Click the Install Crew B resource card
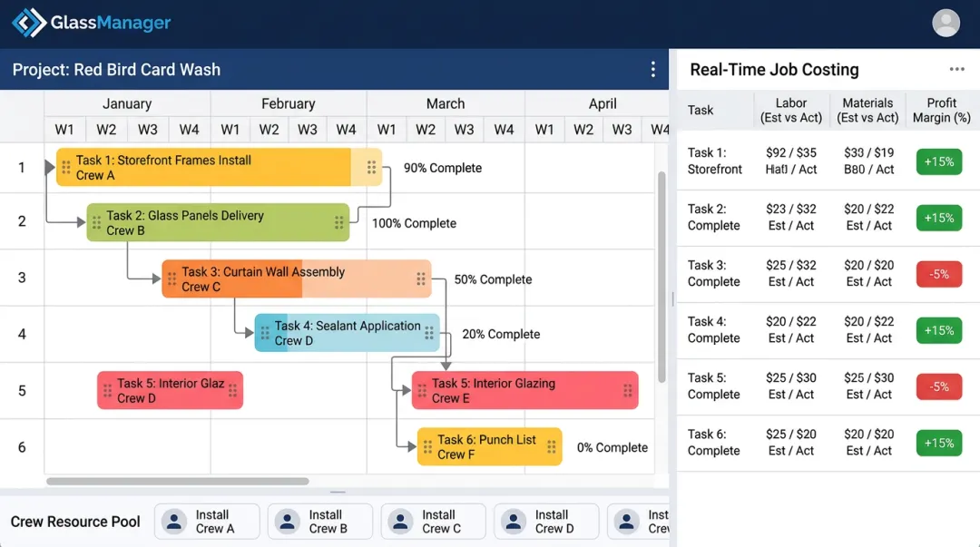980x547 pixels. [320, 522]
